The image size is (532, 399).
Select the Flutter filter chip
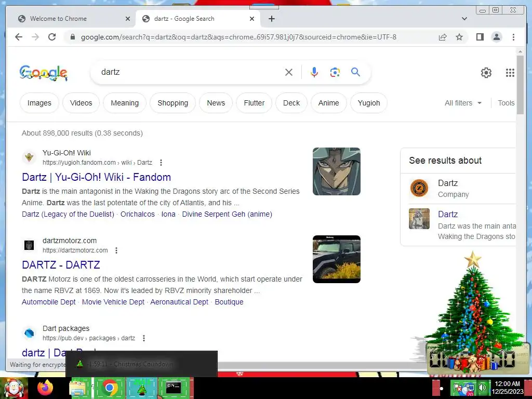point(254,103)
